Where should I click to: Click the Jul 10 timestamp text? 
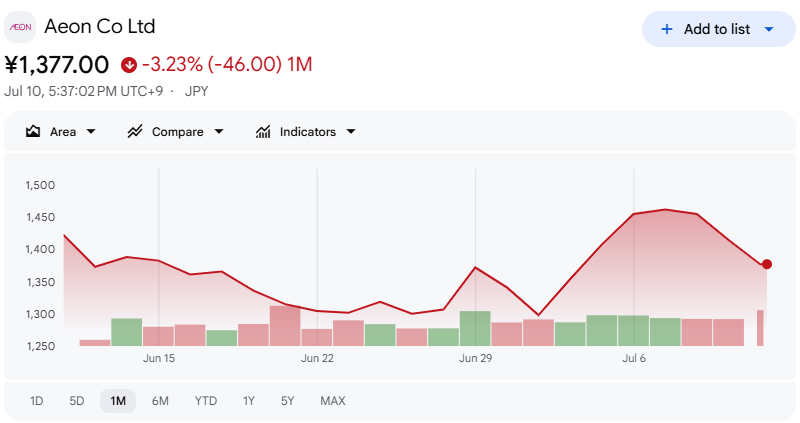point(84,91)
